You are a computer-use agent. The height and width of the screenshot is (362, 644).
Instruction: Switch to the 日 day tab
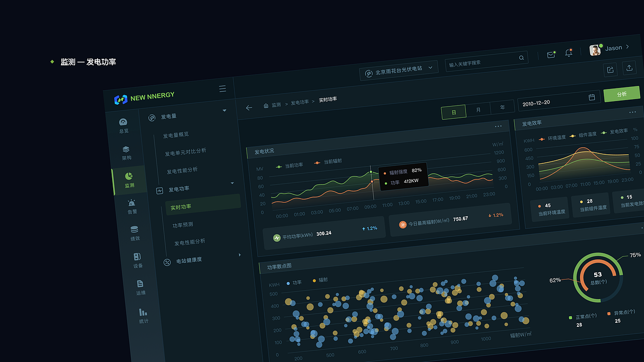[453, 112]
